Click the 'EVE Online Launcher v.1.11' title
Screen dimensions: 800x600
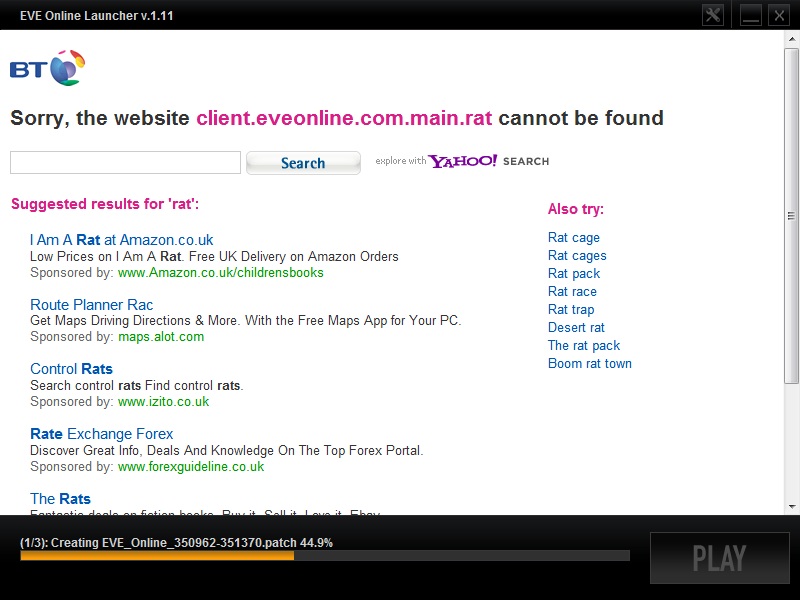[96, 15]
